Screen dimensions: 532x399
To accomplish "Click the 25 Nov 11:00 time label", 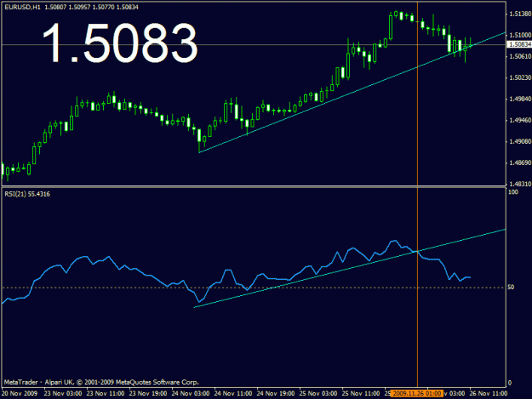I will click(361, 394).
